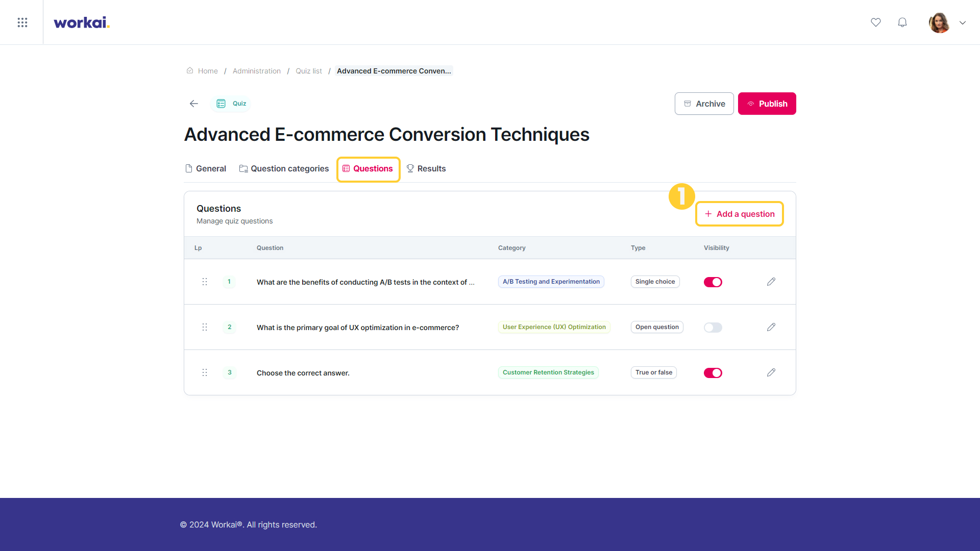Click number badge 1
980x551 pixels.
[x=229, y=282]
